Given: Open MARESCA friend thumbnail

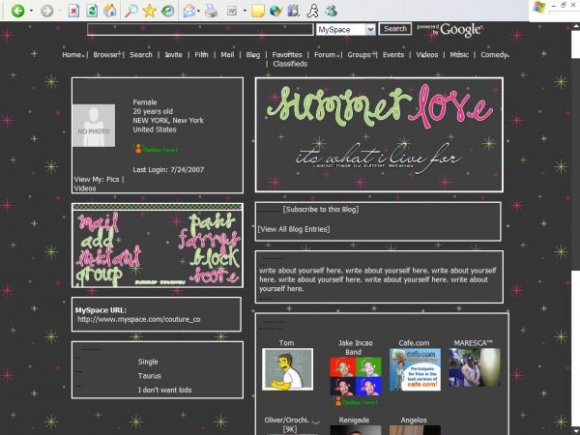Looking at the screenshot, I should point(475,368).
